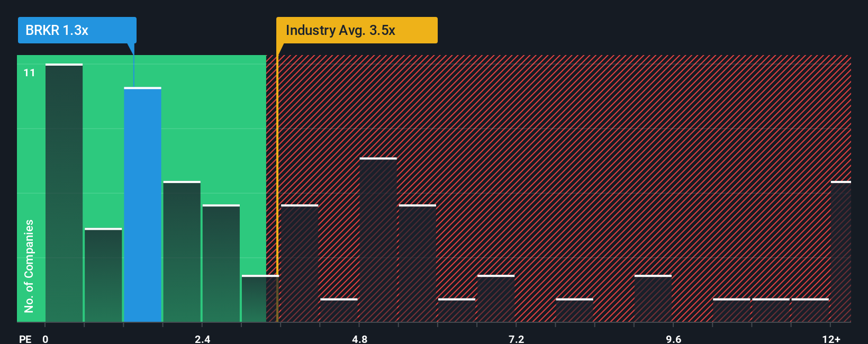This screenshot has height=344, width=868.
Task: Click the y-axis value 11
Action: click(x=30, y=73)
